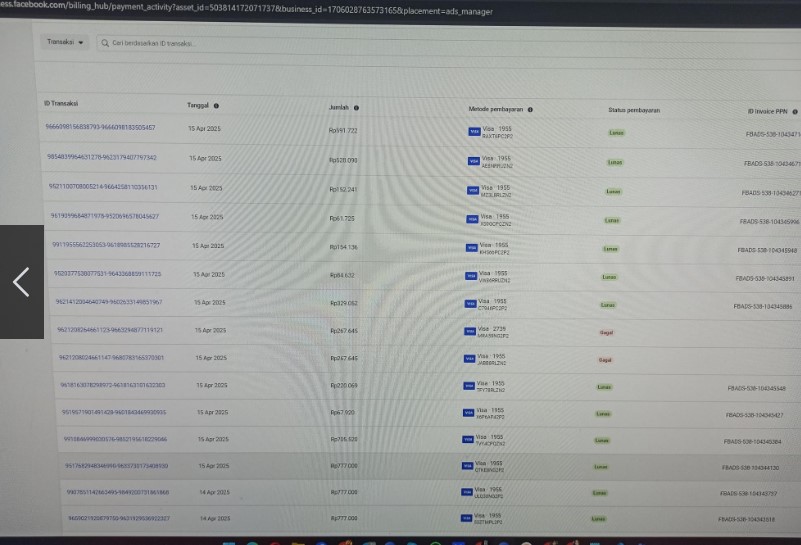The height and width of the screenshot is (545, 801).
Task: Click the Lunas badge in the Rp84.632 row
Action: 609,276
